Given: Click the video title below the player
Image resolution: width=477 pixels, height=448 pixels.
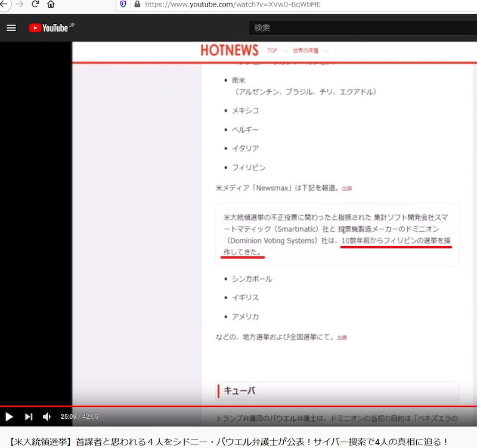Looking at the screenshot, I should tap(228, 441).
